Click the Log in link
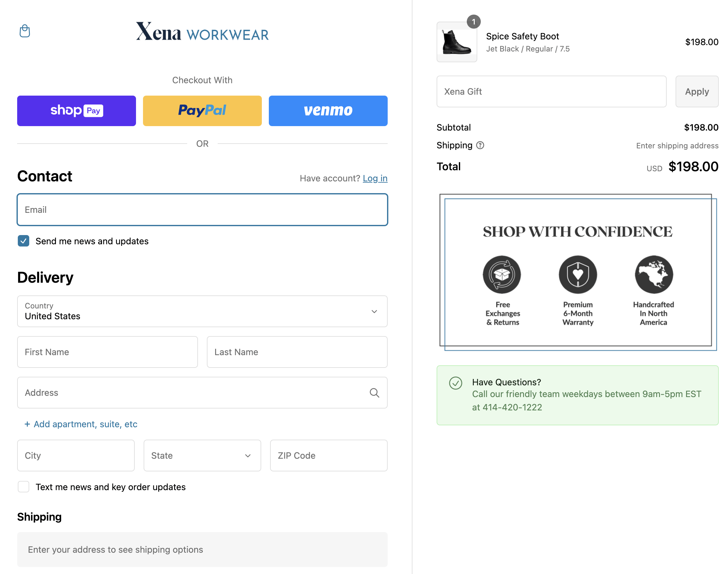This screenshot has height=574, width=728. [x=375, y=179]
